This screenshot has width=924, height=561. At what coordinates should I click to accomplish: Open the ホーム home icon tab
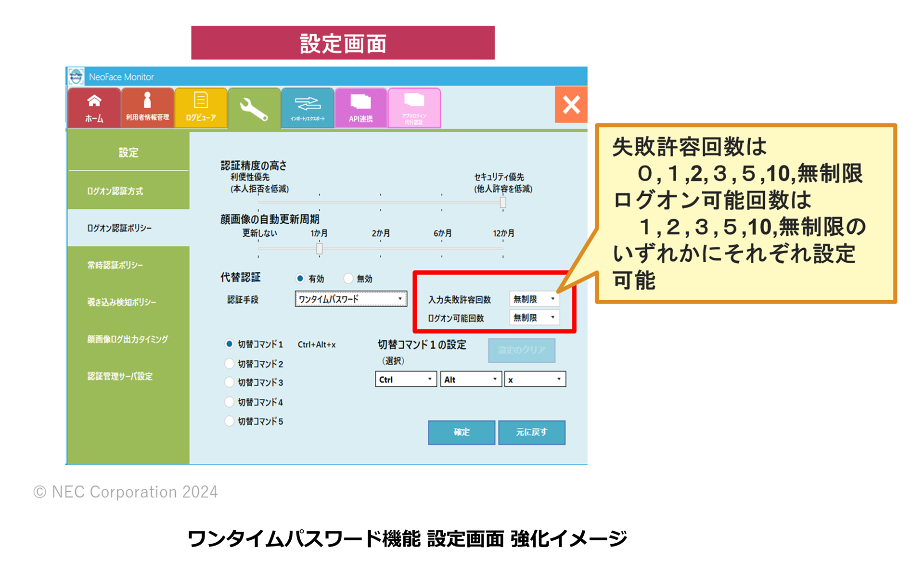[94, 108]
